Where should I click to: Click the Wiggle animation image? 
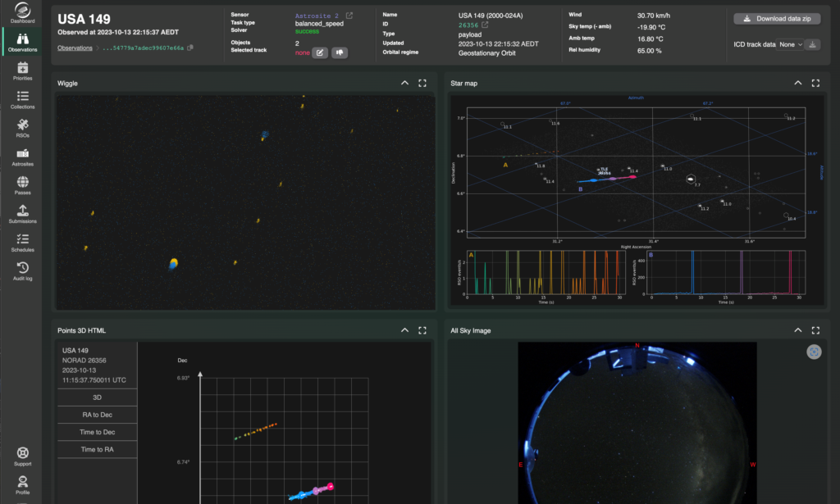point(246,202)
